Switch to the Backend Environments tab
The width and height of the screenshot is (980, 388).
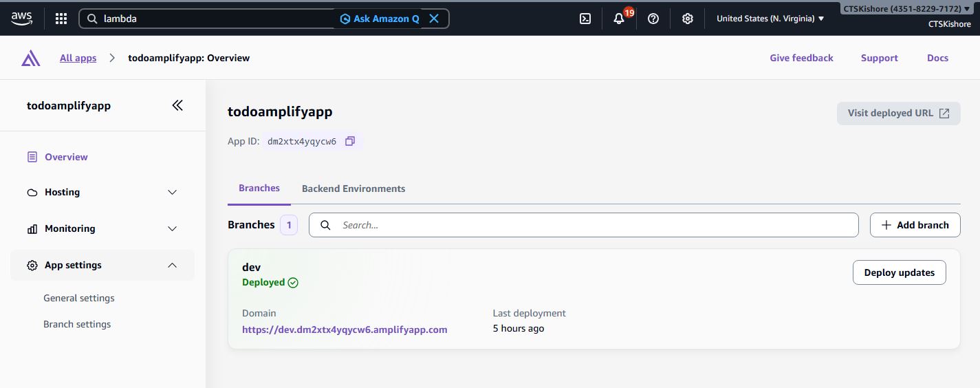(353, 188)
